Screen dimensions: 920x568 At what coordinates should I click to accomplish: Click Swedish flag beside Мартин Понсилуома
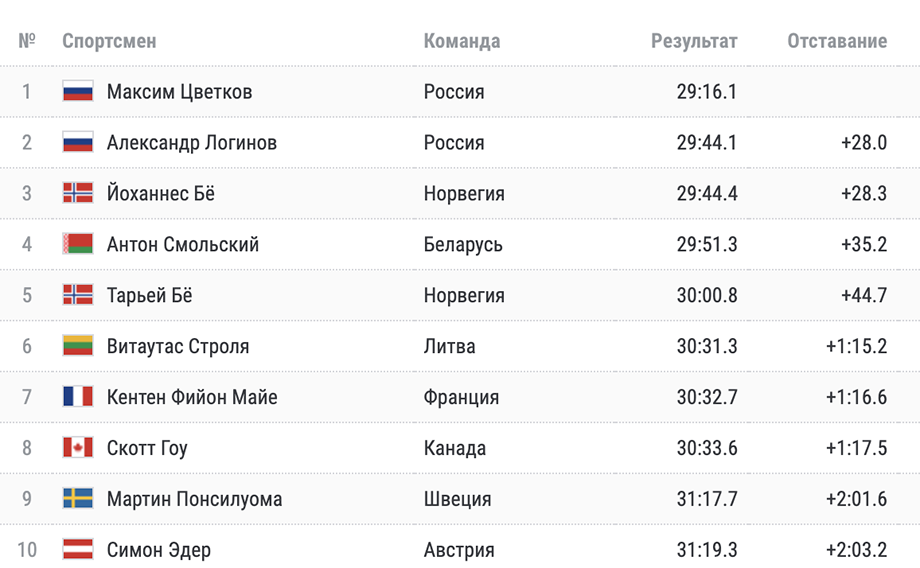coord(78,499)
